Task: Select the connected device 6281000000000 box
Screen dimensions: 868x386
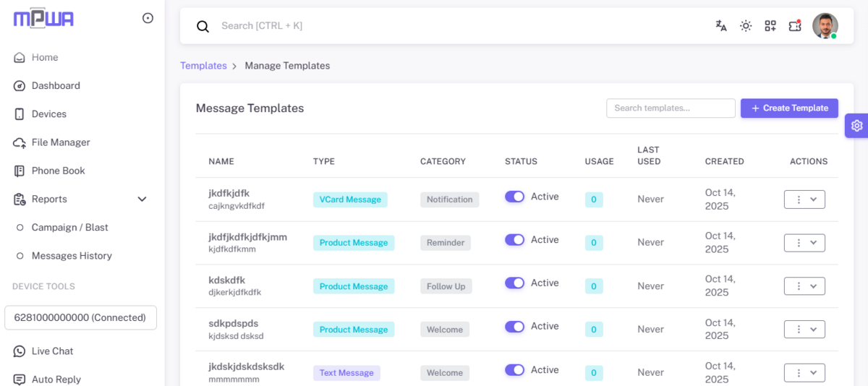Action: coord(80,317)
